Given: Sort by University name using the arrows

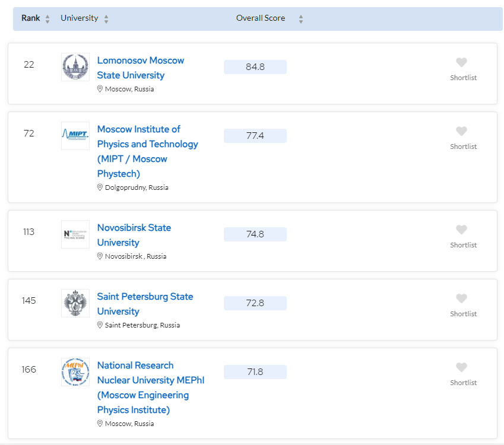Looking at the screenshot, I should (106, 19).
